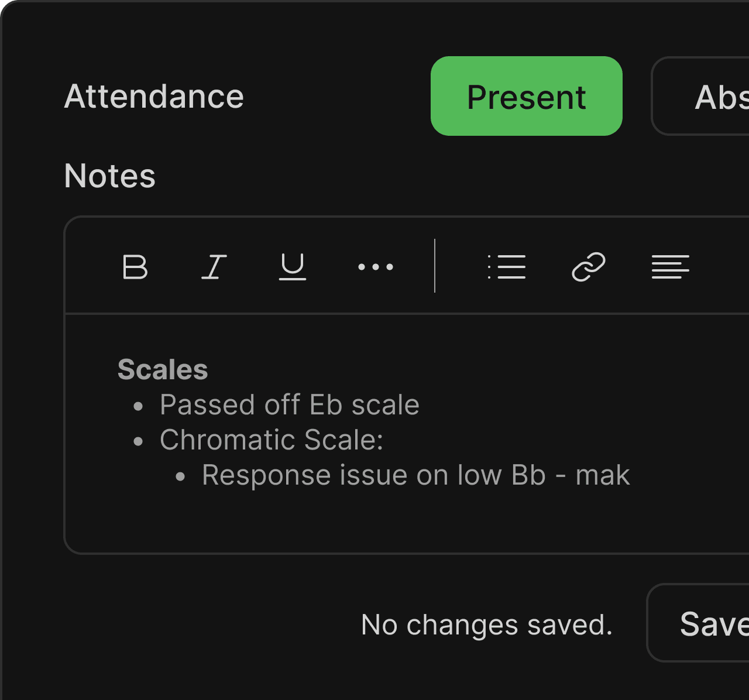Open alignment choices from the justify control

pos(669,267)
